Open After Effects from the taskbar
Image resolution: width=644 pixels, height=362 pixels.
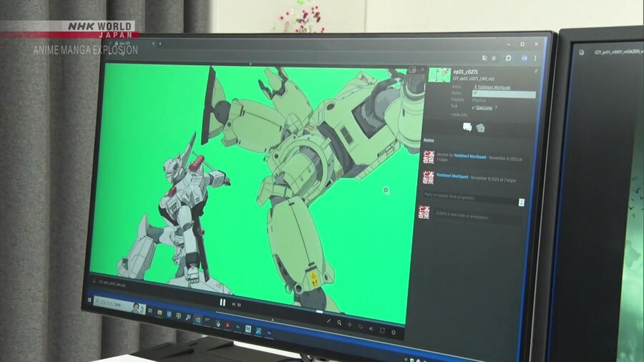point(269,333)
